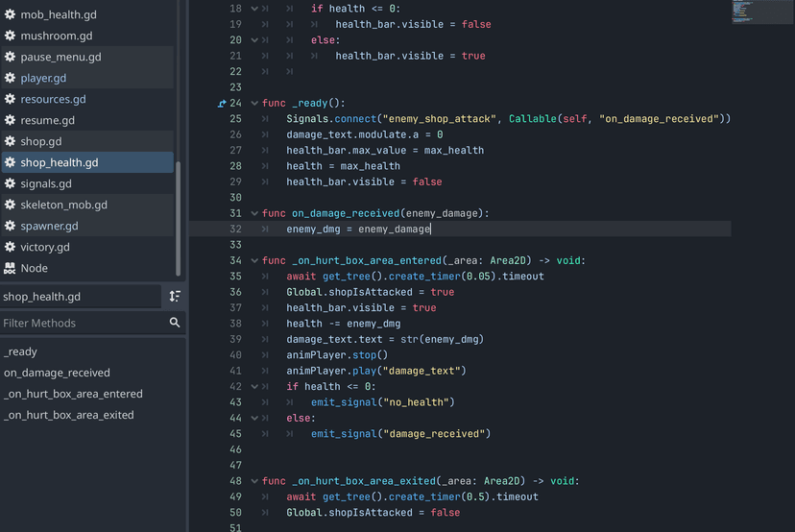Click the gear icon beside signals.gd
This screenshot has width=795, height=532.
point(11,183)
